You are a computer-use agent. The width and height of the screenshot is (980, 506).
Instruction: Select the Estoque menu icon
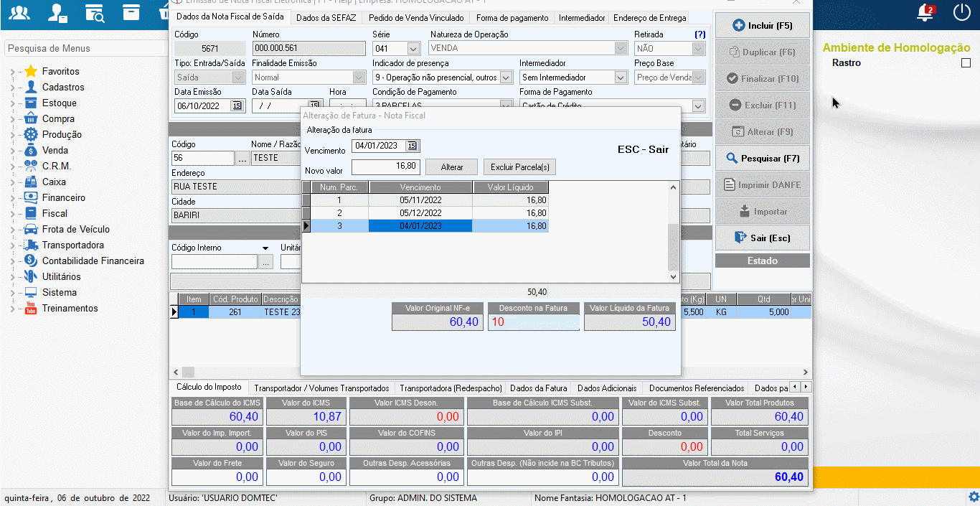[30, 103]
